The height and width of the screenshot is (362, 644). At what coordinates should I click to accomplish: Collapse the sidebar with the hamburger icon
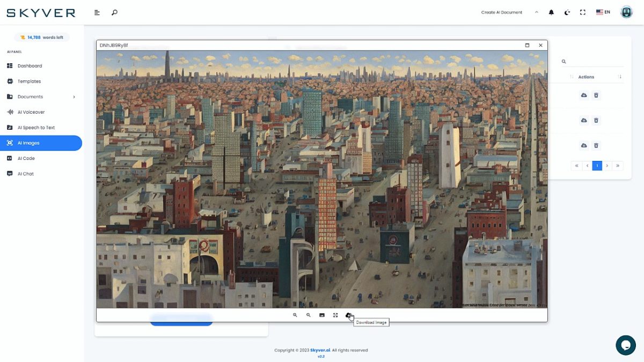click(97, 12)
